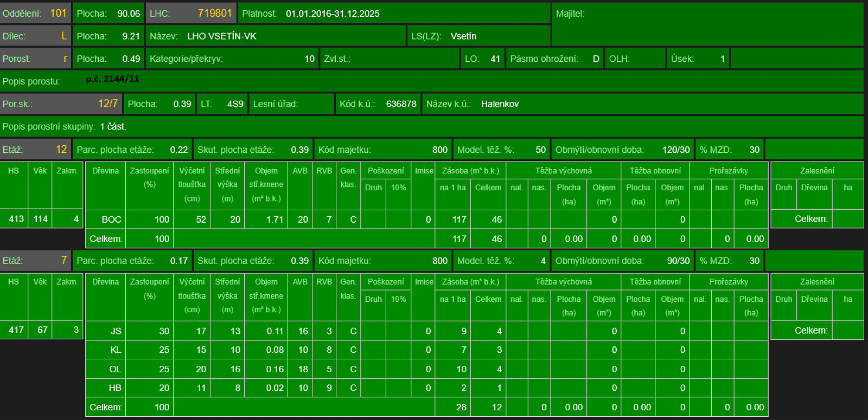The image size is (868, 420).
Task: Select the LO value 41
Action: tap(495, 59)
